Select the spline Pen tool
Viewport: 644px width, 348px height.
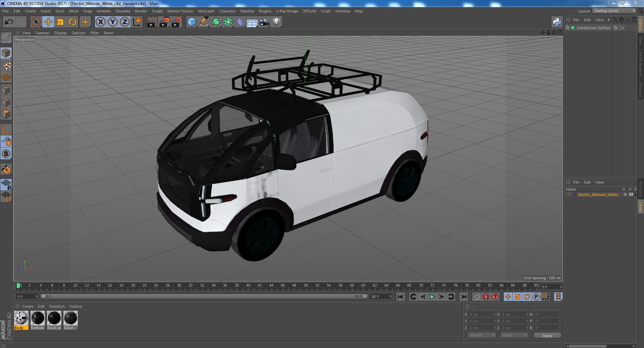click(x=204, y=22)
